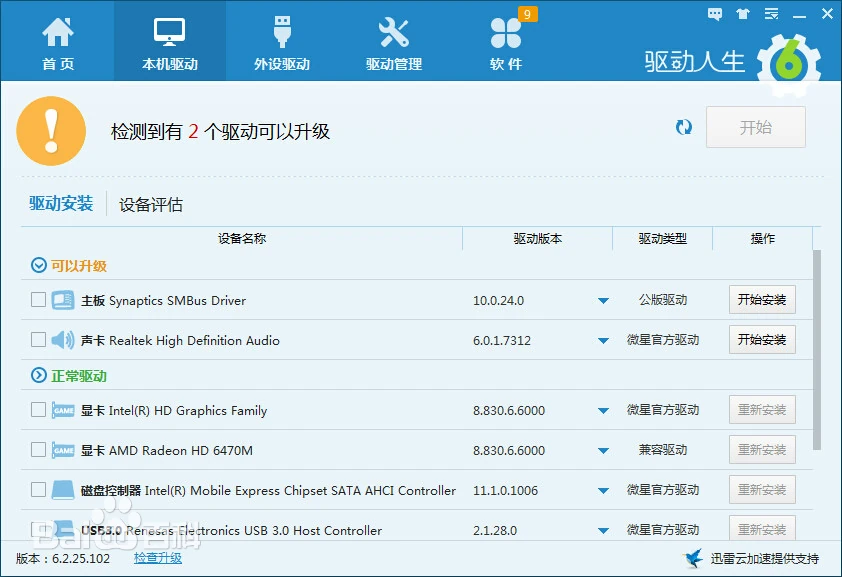This screenshot has width=842, height=577.
Task: Open the 软件 section with badge 9
Action: coord(505,40)
